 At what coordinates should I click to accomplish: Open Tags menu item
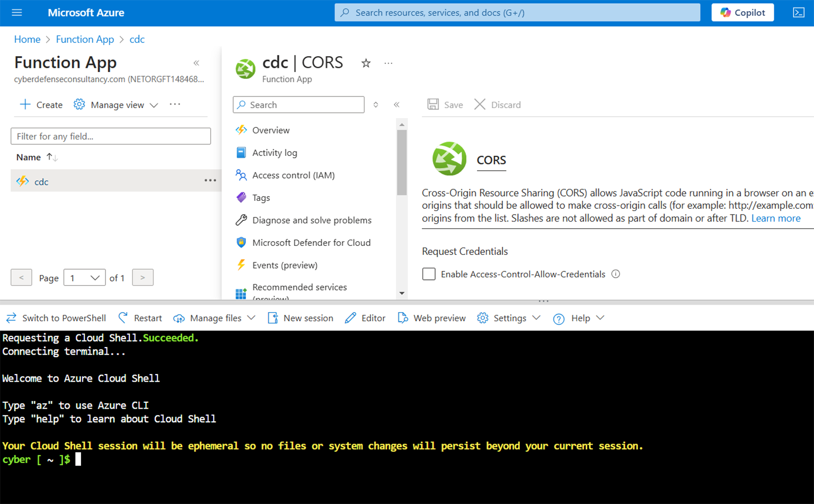coord(261,198)
